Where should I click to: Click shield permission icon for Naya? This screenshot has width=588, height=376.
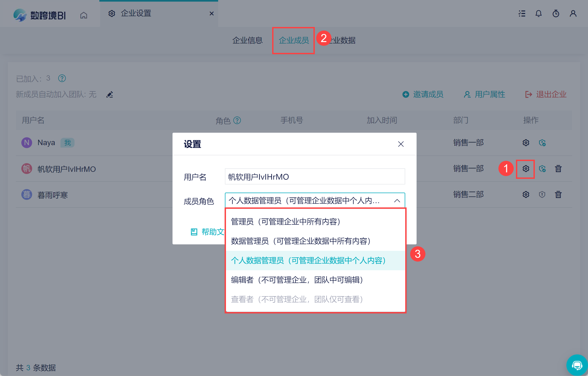point(542,143)
